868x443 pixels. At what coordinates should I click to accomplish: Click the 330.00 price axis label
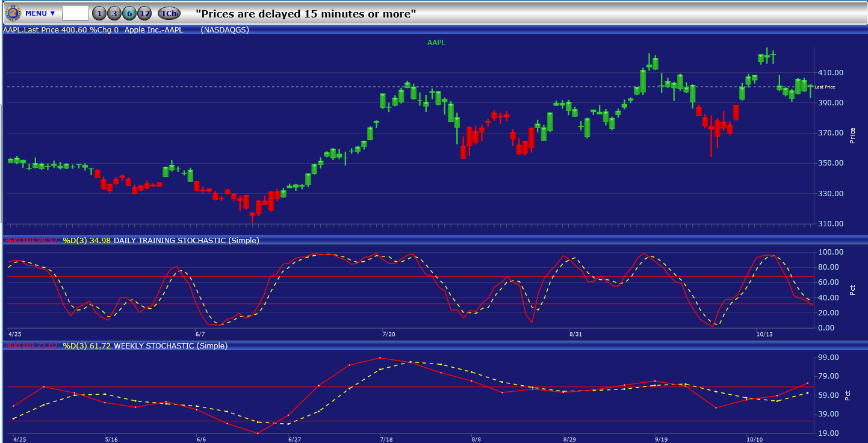(831, 194)
